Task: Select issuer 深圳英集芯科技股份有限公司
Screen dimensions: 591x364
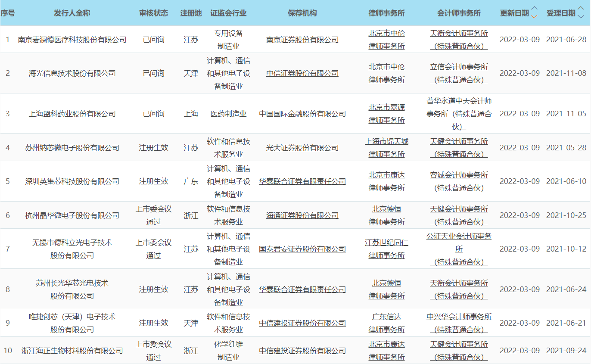Action: [72, 181]
